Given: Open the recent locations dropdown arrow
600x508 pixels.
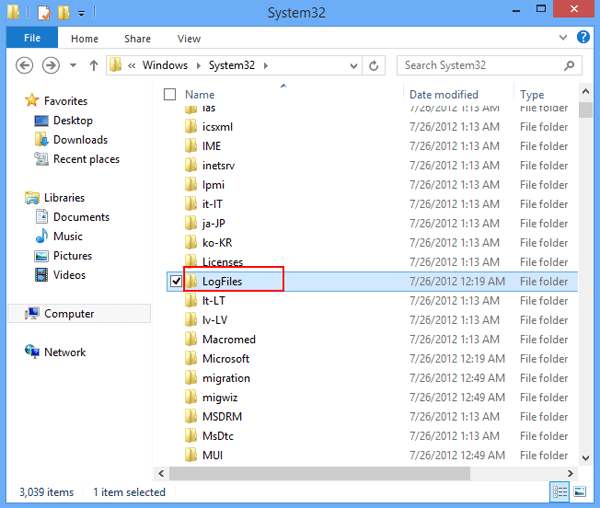Looking at the screenshot, I should click(x=73, y=65).
